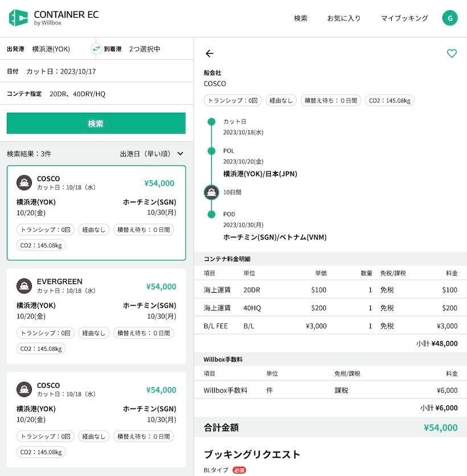This screenshot has height=476, width=467.
Task: Open the 検索 menu item
Action: pos(301,18)
